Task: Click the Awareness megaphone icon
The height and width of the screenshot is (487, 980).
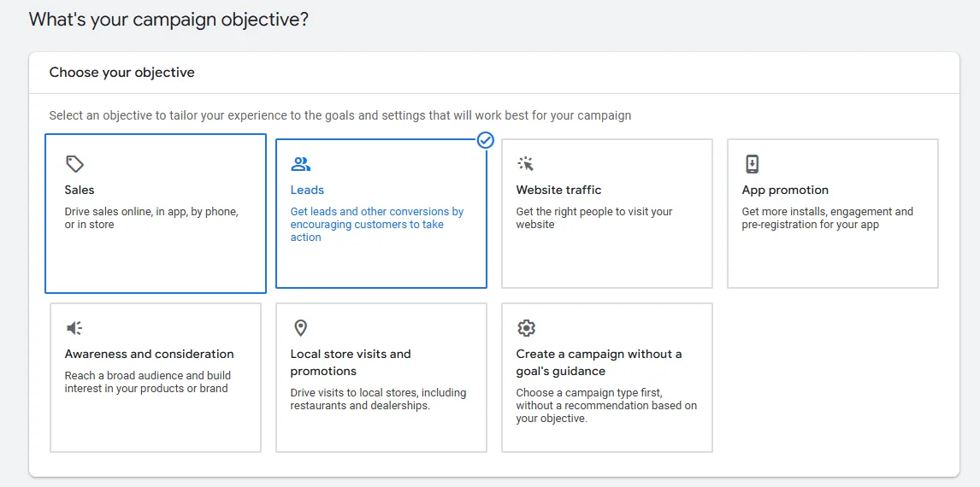Action: [x=74, y=328]
